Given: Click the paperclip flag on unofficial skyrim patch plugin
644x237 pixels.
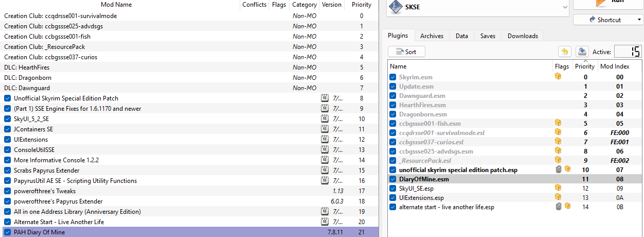Looking at the screenshot, I should point(559,170).
